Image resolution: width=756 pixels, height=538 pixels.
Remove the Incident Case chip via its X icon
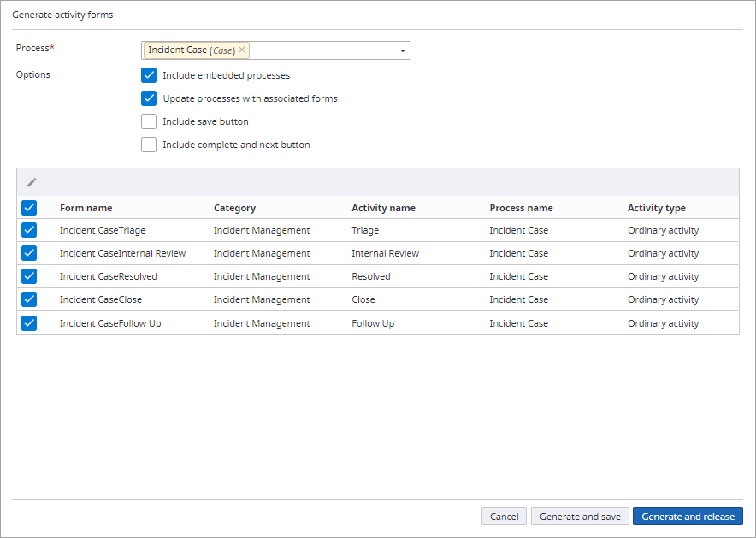click(242, 50)
